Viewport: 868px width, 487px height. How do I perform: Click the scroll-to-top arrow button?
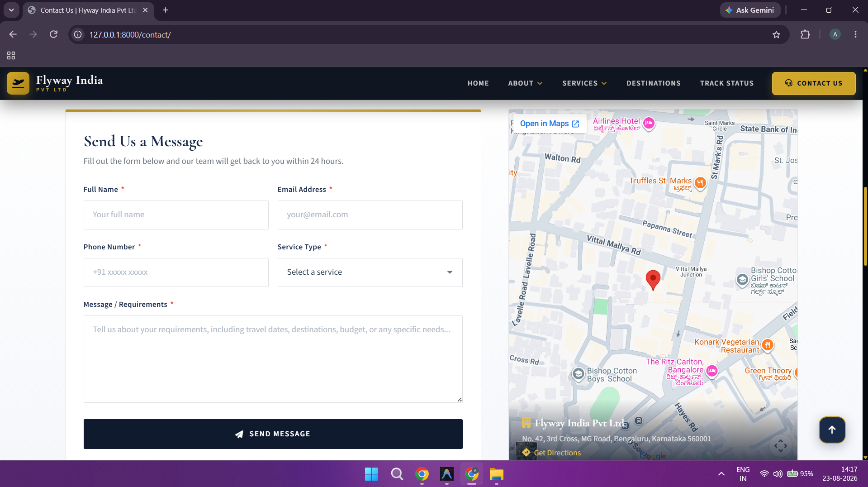pyautogui.click(x=832, y=430)
